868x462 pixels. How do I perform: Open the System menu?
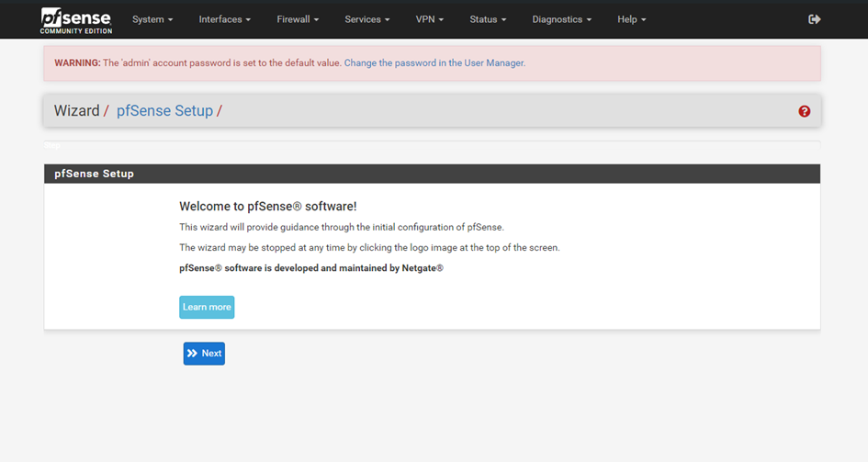pos(152,19)
